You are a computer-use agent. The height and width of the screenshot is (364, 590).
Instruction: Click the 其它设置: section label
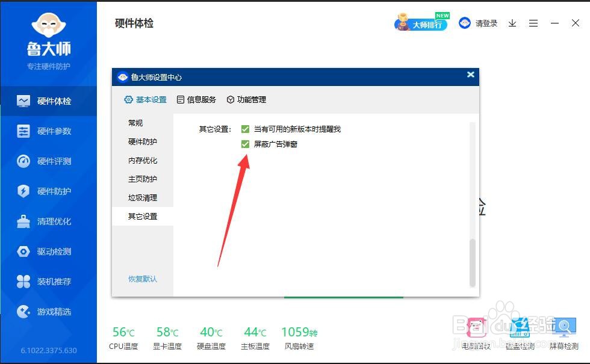215,129
